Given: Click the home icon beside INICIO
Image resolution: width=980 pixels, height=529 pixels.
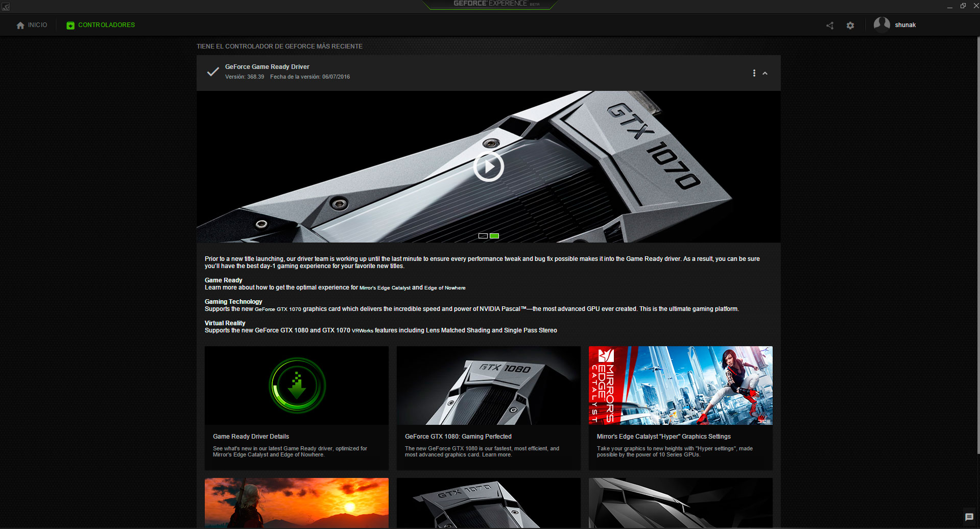Looking at the screenshot, I should pyautogui.click(x=20, y=26).
